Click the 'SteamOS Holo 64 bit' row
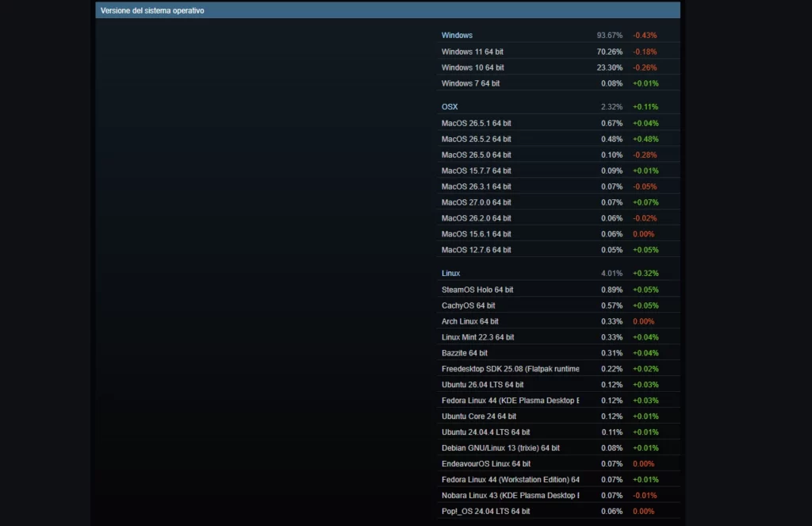Screen dimensions: 812x526 click(558, 290)
